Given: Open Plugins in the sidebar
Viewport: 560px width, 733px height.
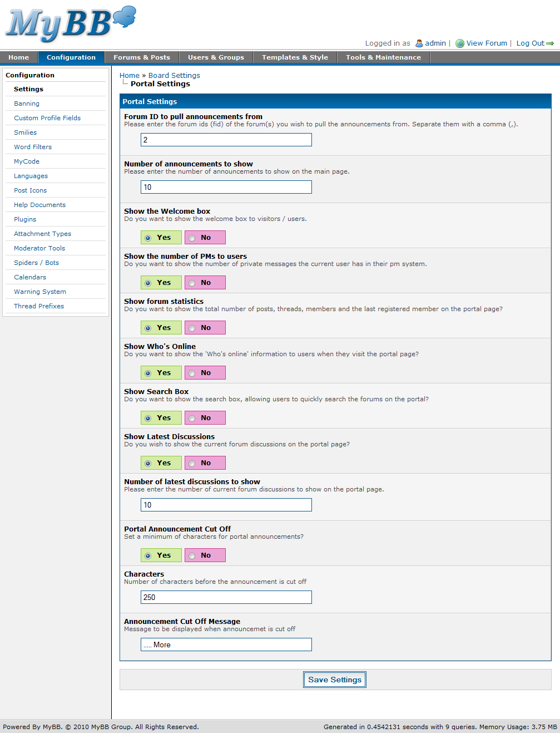Looking at the screenshot, I should coord(25,219).
